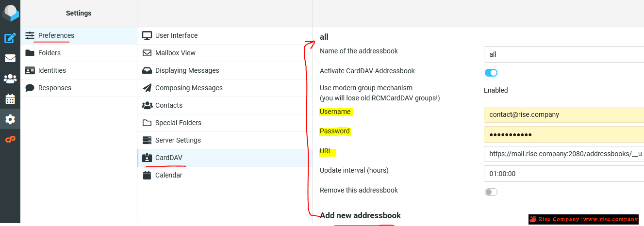Click the URL input field
This screenshot has width=644, height=226.
564,154
